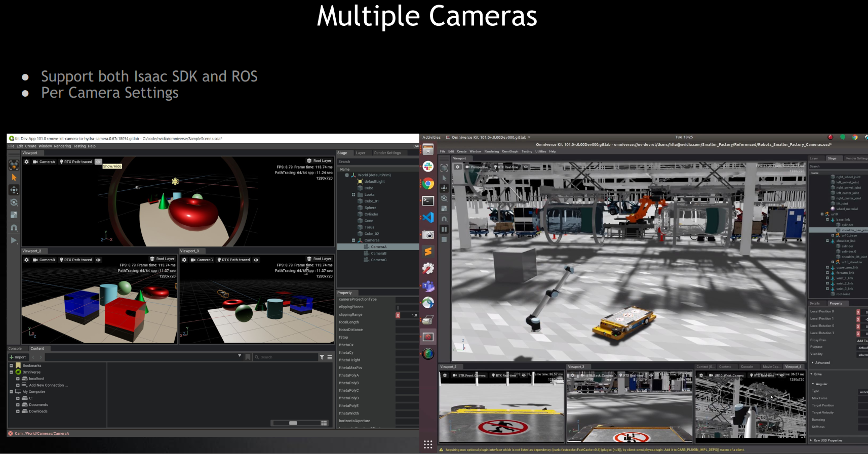Adjust the thumbnail size slider in Content browser
Screen dimensions: 868x454
(x=293, y=423)
